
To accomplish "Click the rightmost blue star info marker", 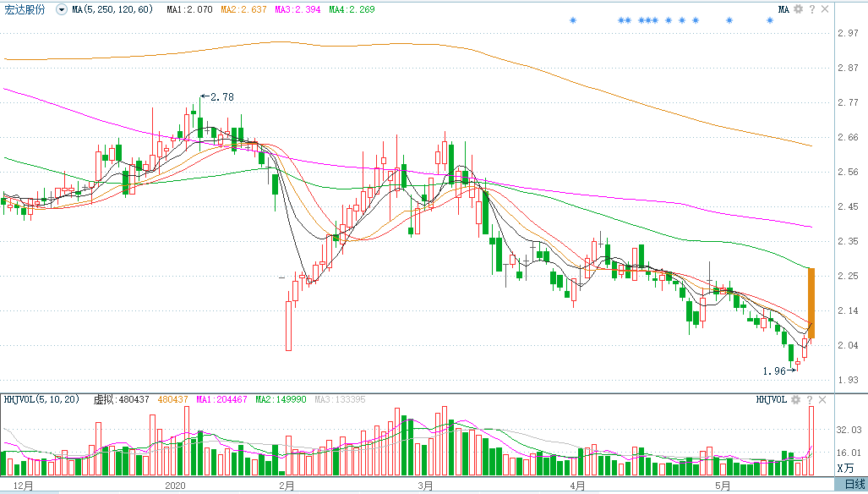I will (770, 20).
